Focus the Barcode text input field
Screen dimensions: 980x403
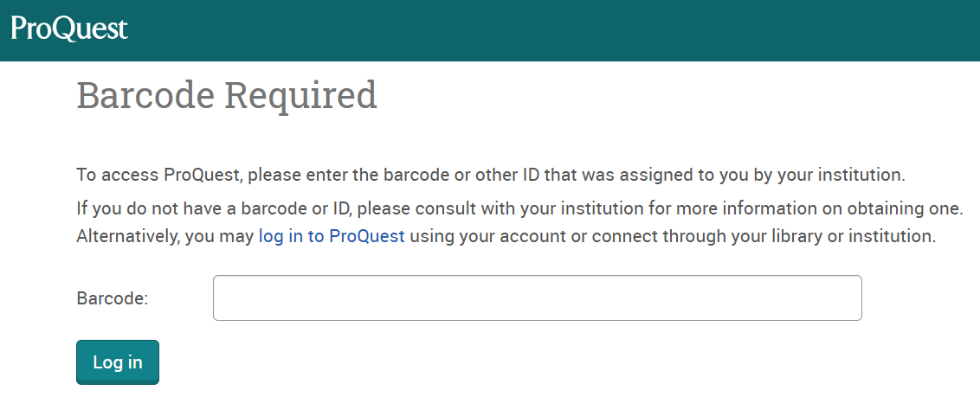[537, 297]
